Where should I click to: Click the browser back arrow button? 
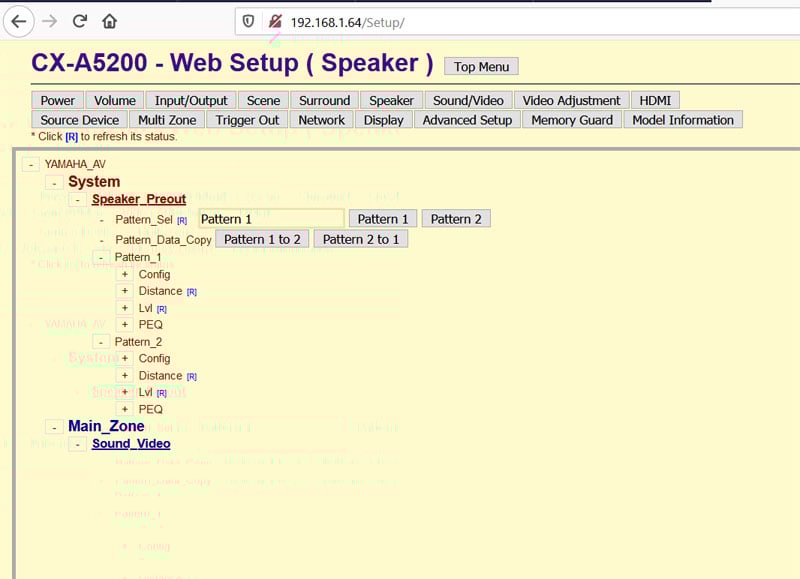19,21
